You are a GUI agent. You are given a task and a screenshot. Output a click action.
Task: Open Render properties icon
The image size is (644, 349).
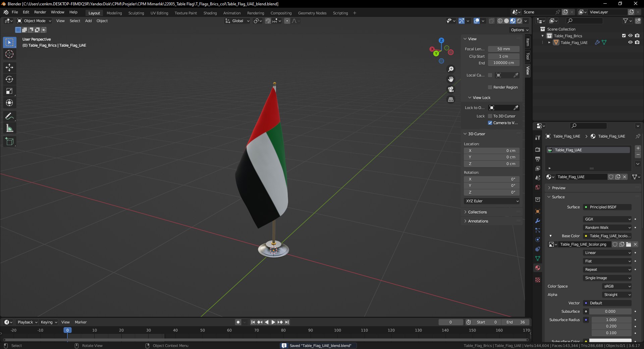click(538, 150)
